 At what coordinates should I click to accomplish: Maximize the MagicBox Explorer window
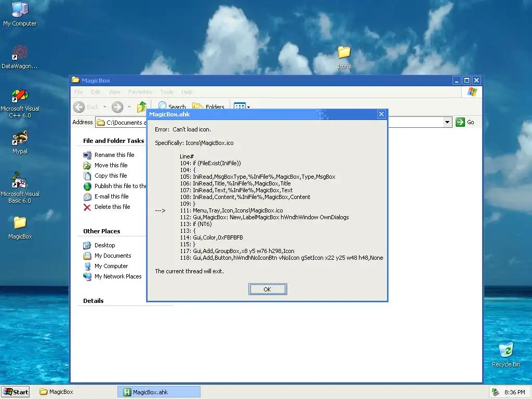467,81
